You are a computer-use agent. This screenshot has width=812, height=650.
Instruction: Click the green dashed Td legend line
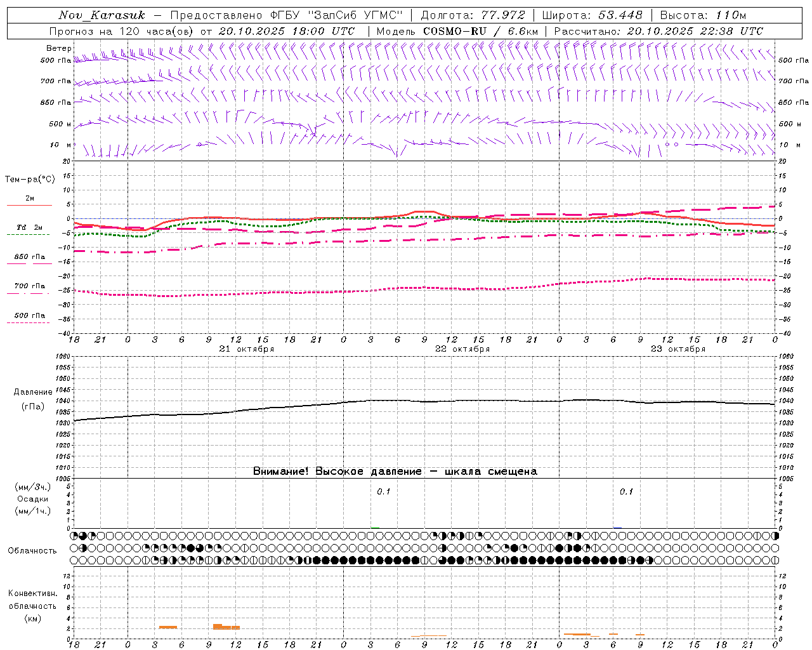point(29,235)
